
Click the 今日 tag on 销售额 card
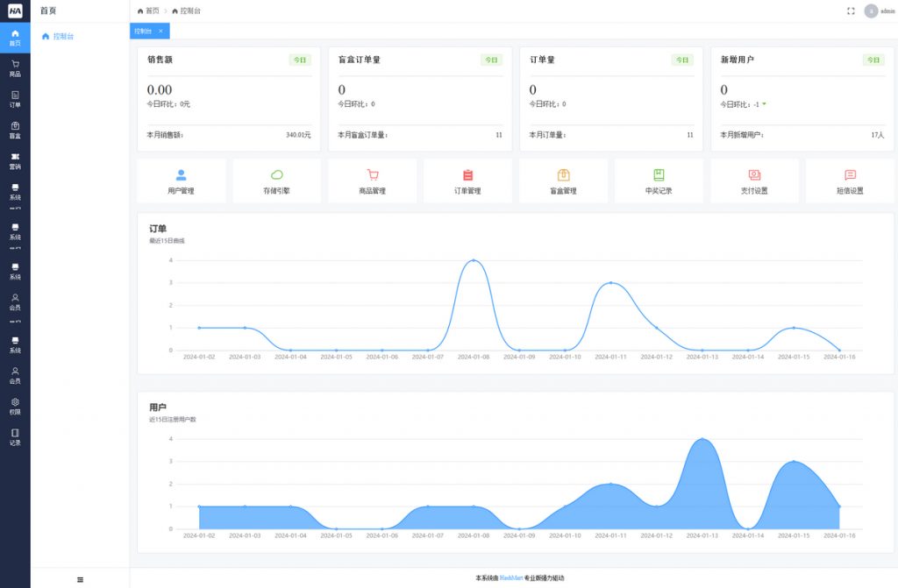[x=300, y=60]
